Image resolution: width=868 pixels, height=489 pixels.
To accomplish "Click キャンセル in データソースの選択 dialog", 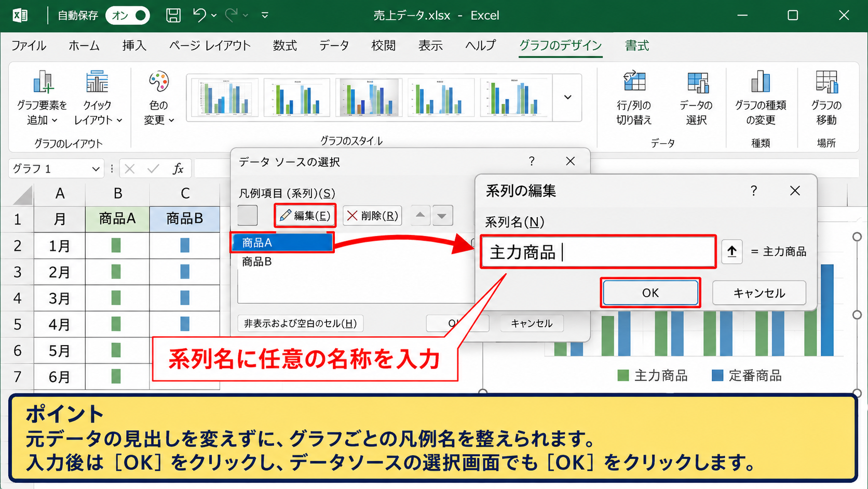I will pos(532,323).
